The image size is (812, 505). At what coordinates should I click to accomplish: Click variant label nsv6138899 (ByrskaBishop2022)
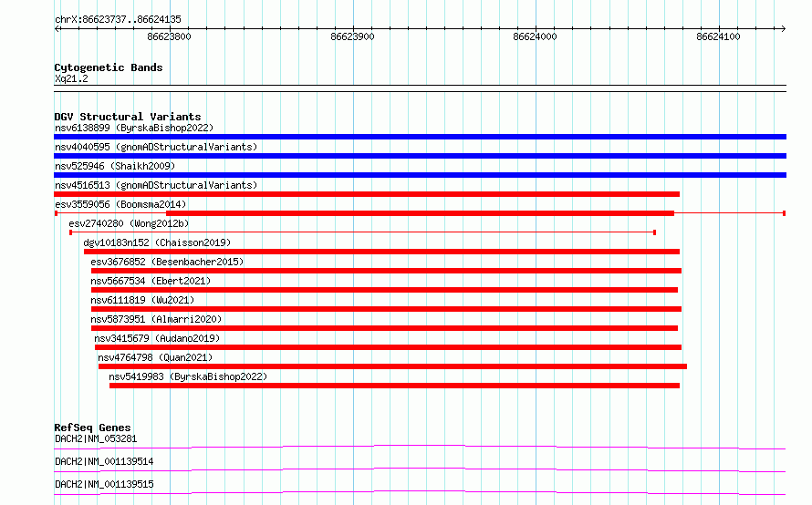pos(134,128)
